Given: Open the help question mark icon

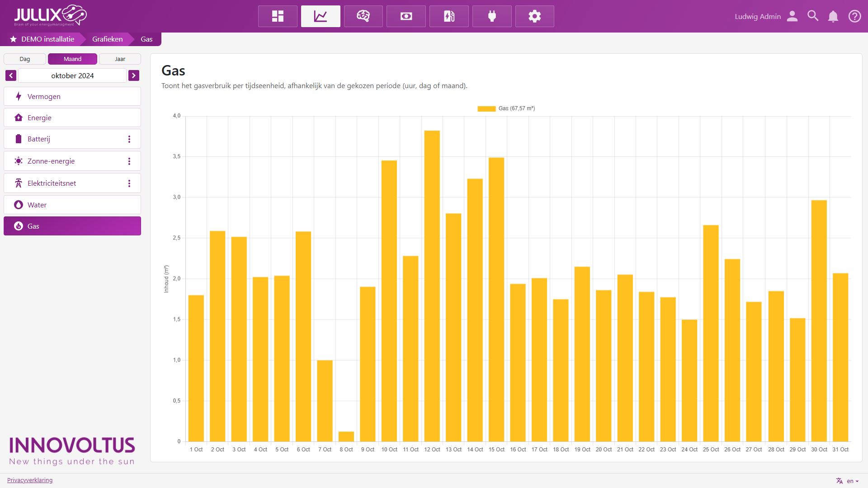Looking at the screenshot, I should coord(854,16).
